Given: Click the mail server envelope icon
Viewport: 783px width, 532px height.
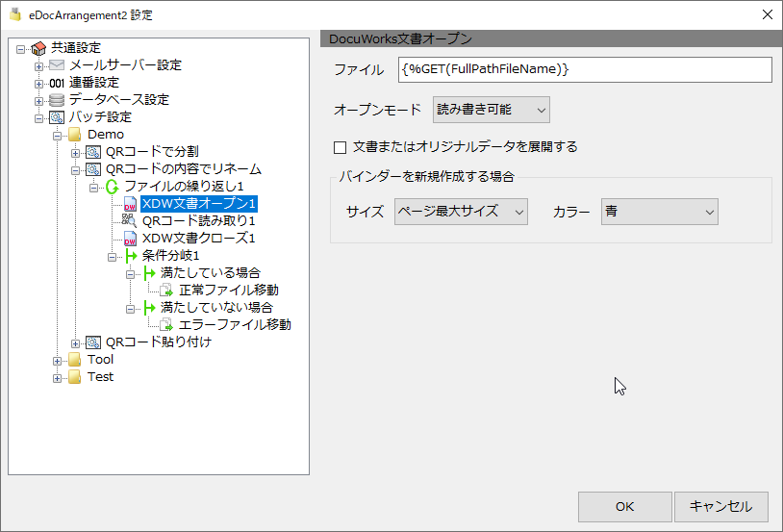Looking at the screenshot, I should point(57,65).
